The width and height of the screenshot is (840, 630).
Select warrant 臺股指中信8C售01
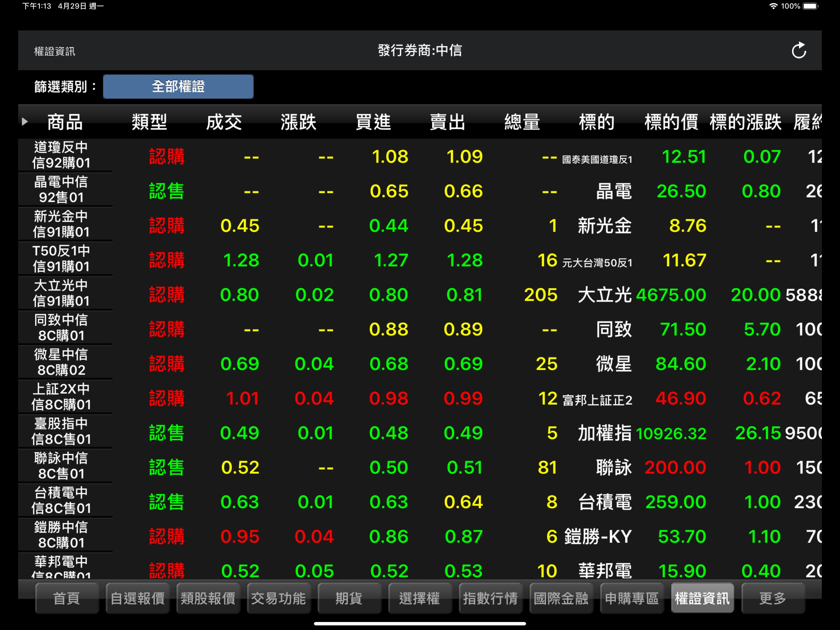coord(61,432)
